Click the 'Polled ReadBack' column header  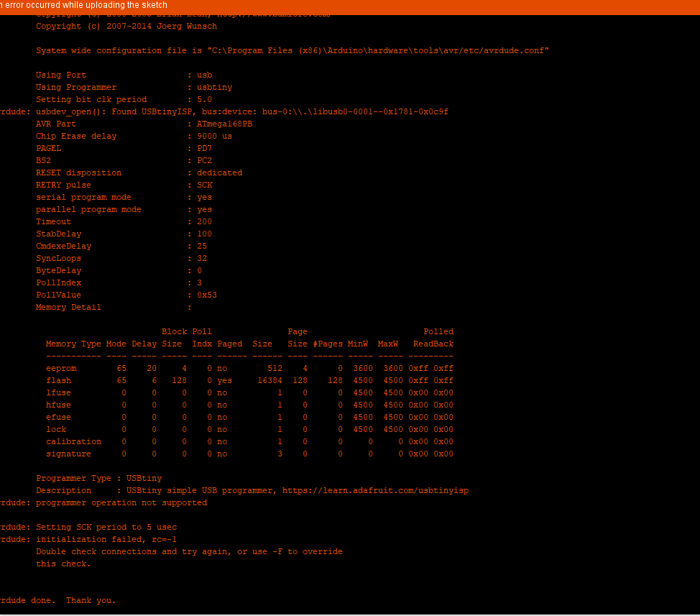coord(433,338)
